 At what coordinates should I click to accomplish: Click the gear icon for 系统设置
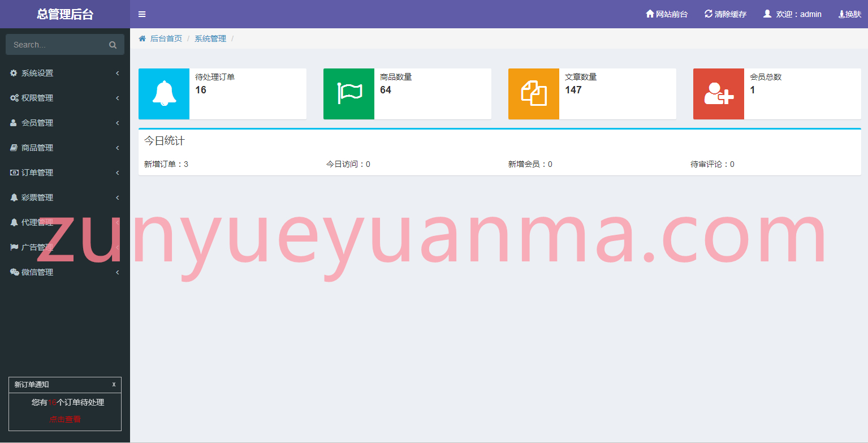(x=14, y=73)
